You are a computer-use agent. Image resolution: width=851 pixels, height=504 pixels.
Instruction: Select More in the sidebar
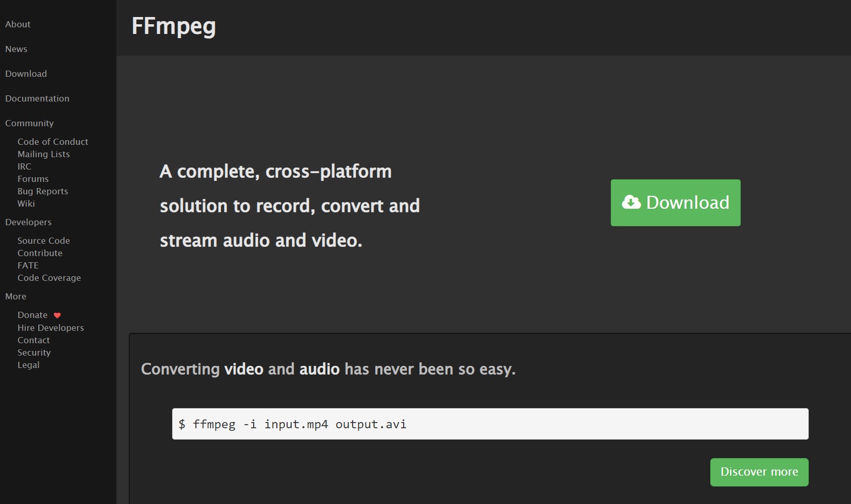(16, 296)
